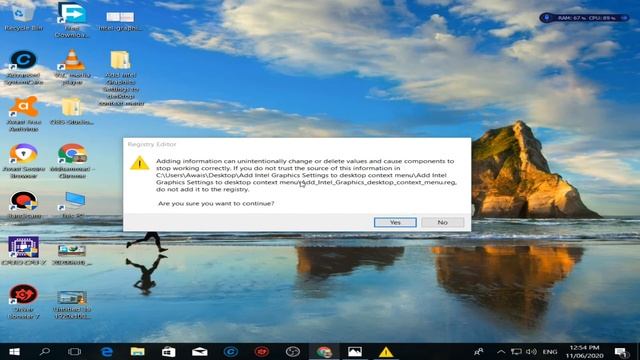640x360 pixels.
Task: Select the Advanced SystemCare shortcut
Action: tap(23, 68)
